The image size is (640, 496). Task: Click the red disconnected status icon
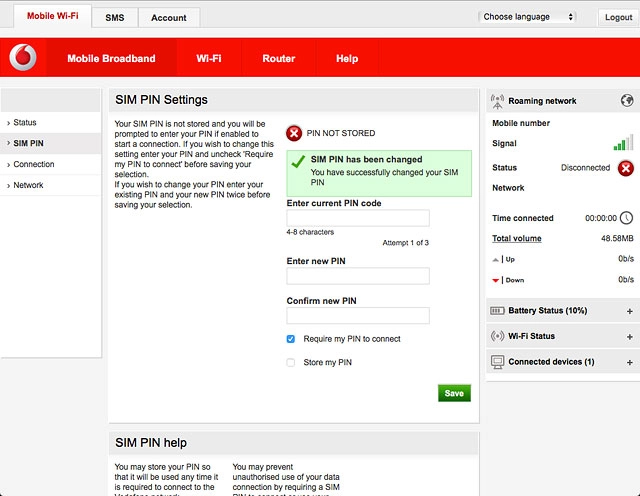pyautogui.click(x=626, y=168)
